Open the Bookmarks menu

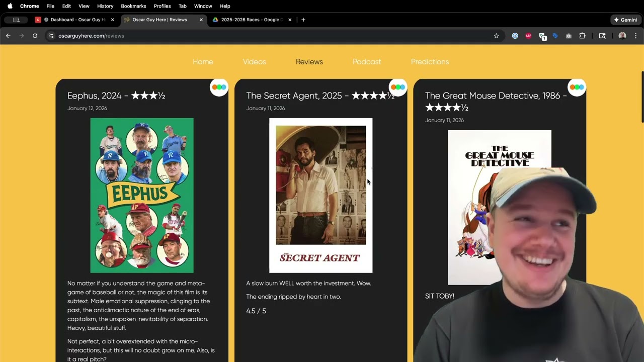(133, 6)
